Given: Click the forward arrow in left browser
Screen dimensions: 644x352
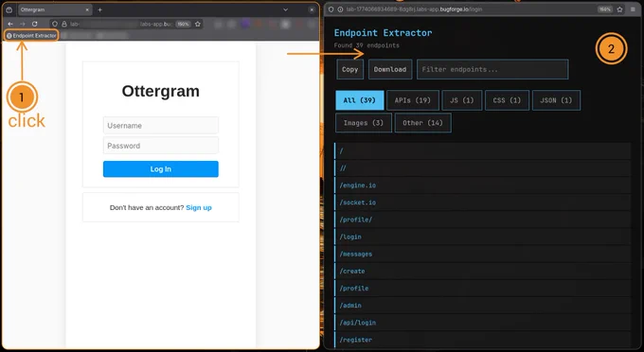Looking at the screenshot, I should click(23, 24).
